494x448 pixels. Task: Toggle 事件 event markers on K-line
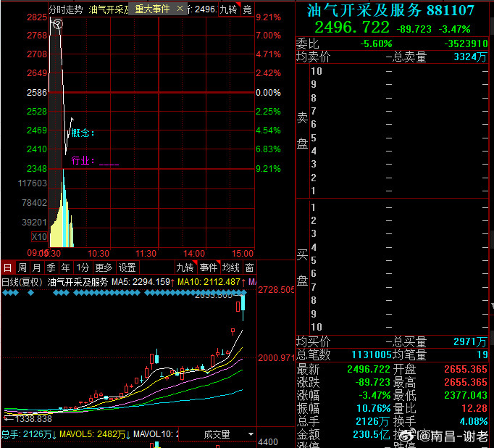pyautogui.click(x=208, y=267)
